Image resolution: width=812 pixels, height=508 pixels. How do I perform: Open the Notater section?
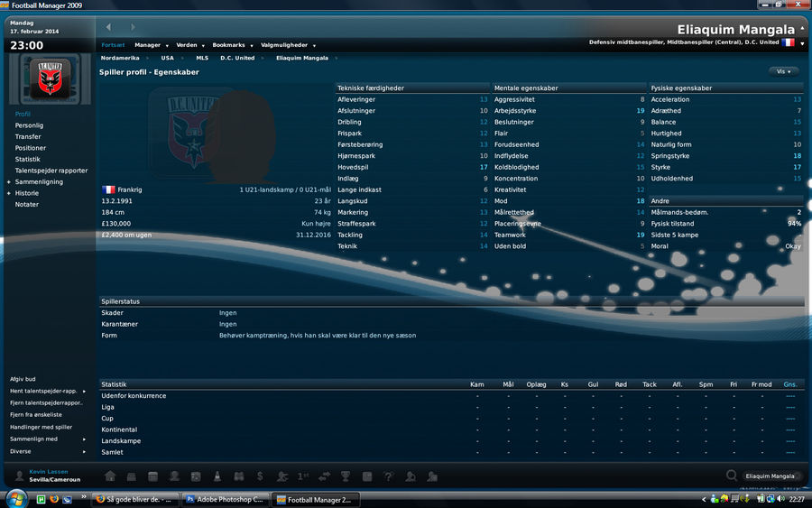pyautogui.click(x=27, y=205)
